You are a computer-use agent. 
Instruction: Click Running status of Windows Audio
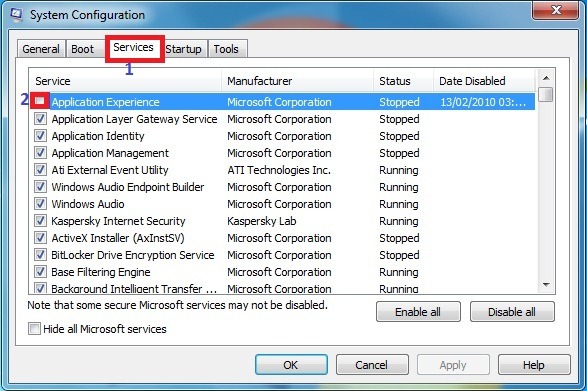[x=399, y=204]
